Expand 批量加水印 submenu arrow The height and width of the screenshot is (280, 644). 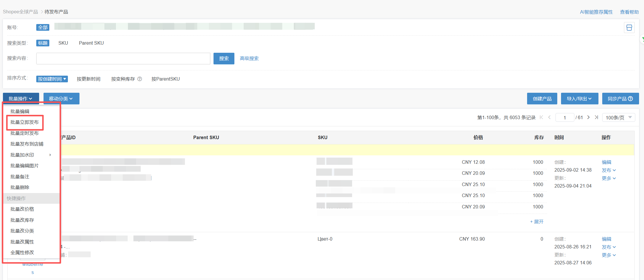click(50, 155)
